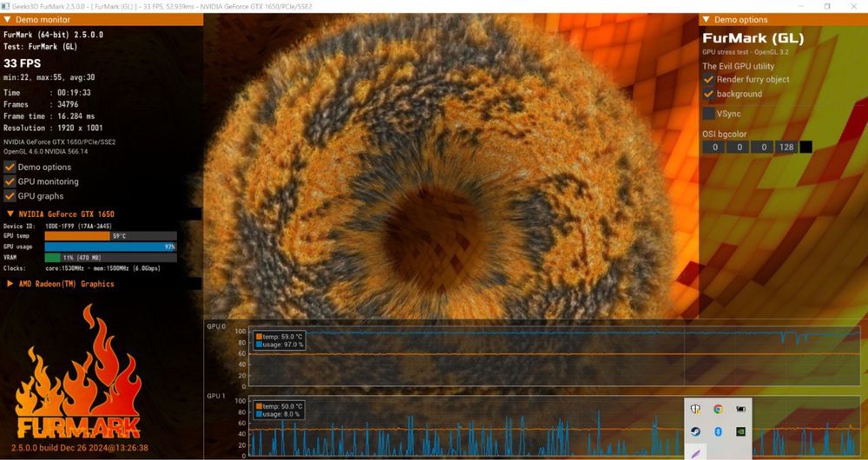Click the Clocks core:1530MHz line

tap(82, 268)
